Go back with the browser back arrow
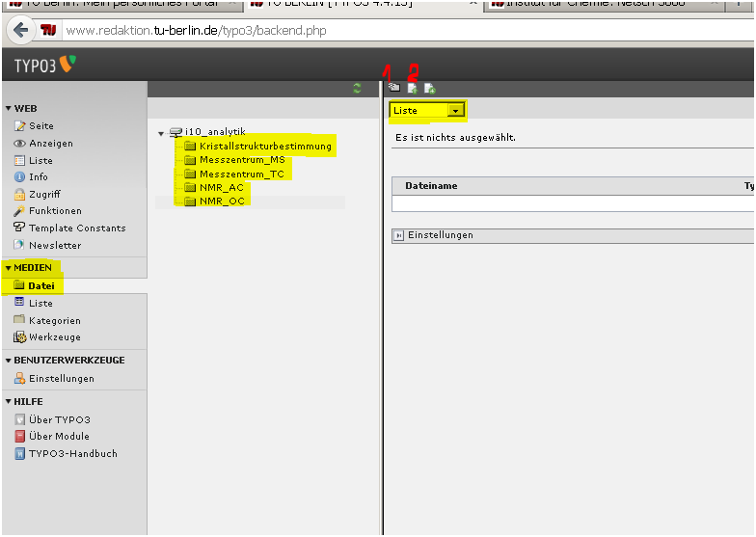Image resolution: width=756 pixels, height=537 pixels. [20, 31]
